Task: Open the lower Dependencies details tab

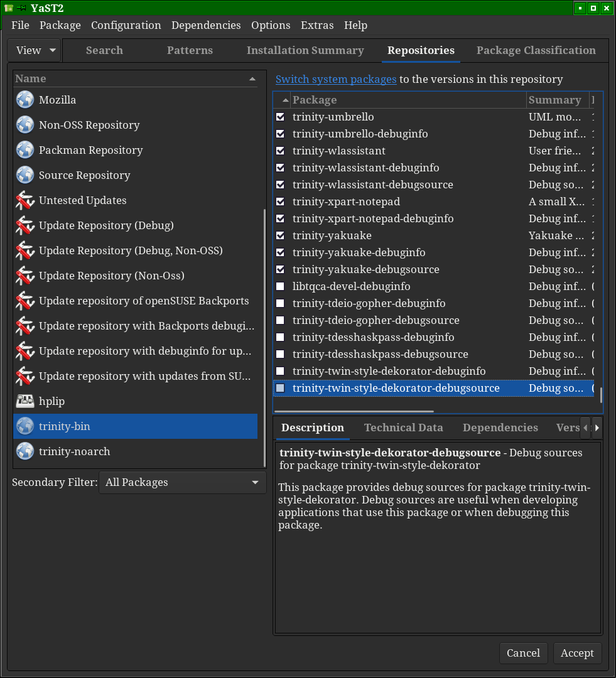Action: tap(500, 428)
